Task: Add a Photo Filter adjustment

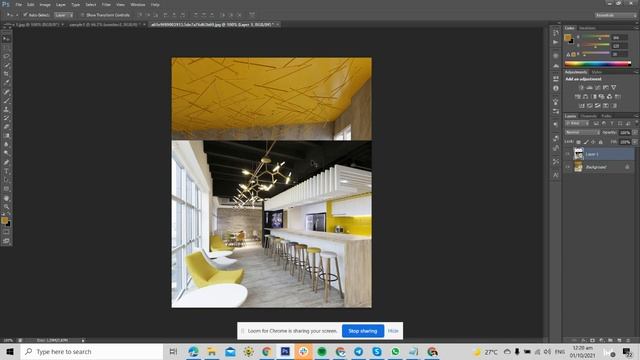Action: coord(602,97)
